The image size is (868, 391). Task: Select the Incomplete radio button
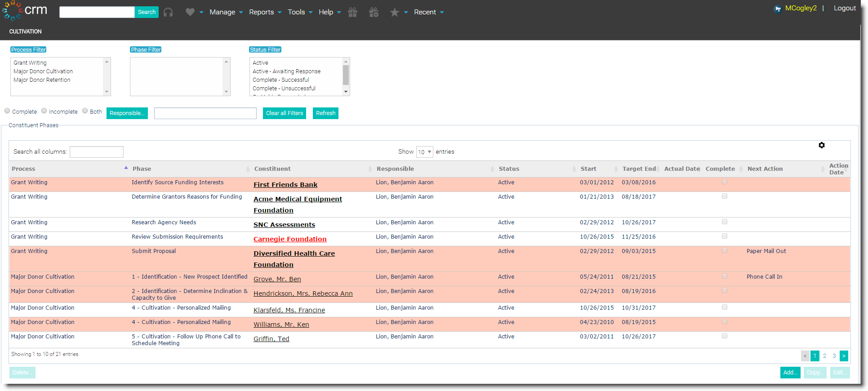(44, 111)
